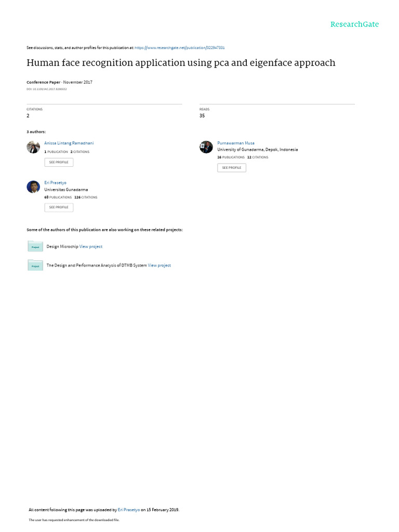
Task: Open the researchgate.net publication URL
Action: click(179, 48)
